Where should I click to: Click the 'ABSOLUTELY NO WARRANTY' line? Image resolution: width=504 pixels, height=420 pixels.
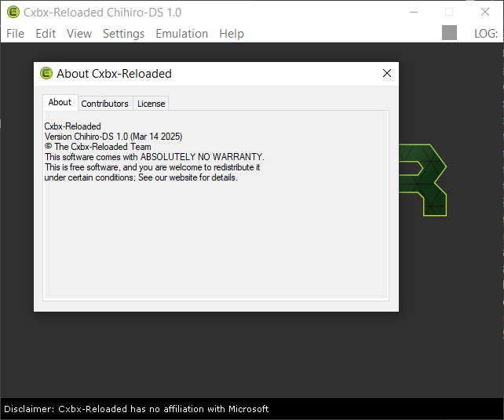pos(155,157)
